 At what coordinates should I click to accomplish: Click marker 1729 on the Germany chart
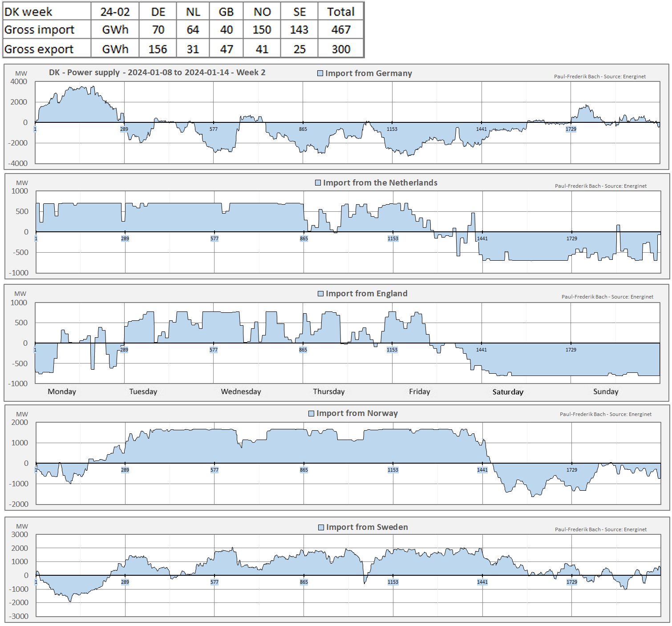pos(571,129)
